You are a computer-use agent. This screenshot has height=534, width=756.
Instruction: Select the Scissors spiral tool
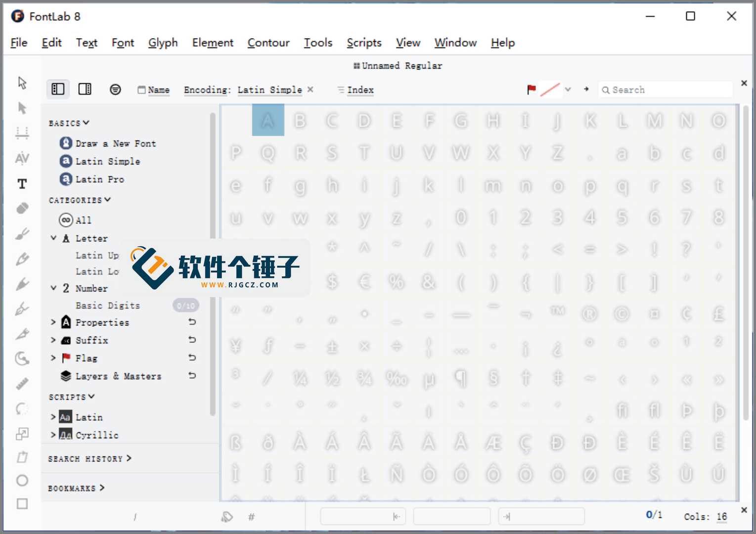click(x=22, y=358)
